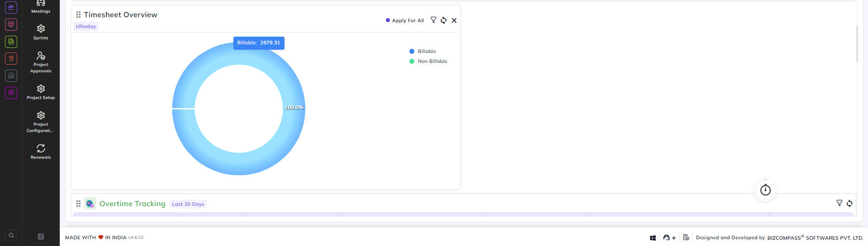Open Project Configuration in the sidebar
Image resolution: width=868 pixels, height=246 pixels.
(41, 122)
